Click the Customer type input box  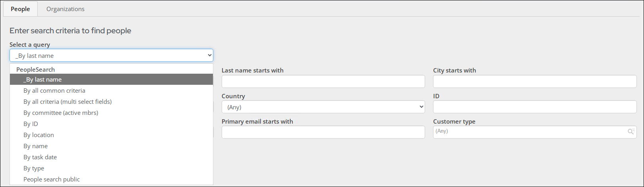527,132
